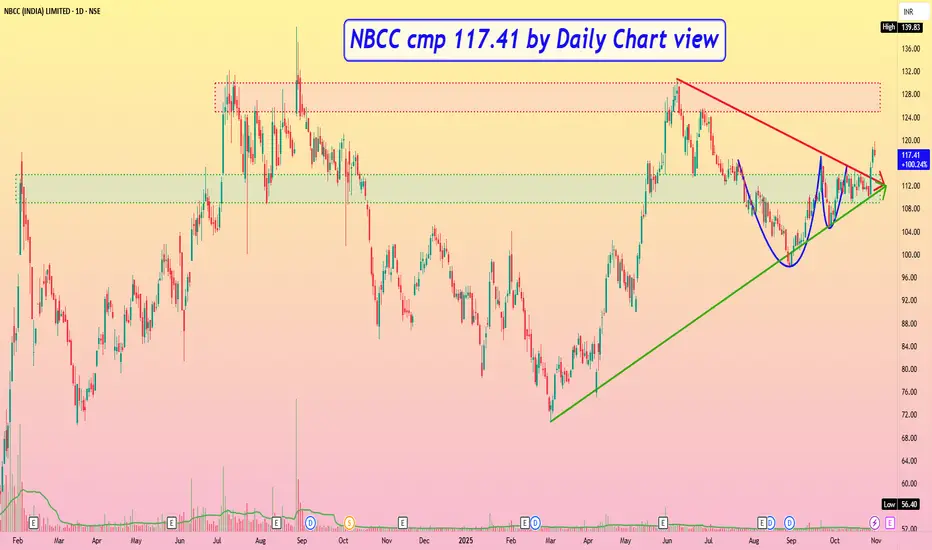Click the NBCC cmp 117.41 title annotation
The width and height of the screenshot is (932, 550).
click(534, 40)
